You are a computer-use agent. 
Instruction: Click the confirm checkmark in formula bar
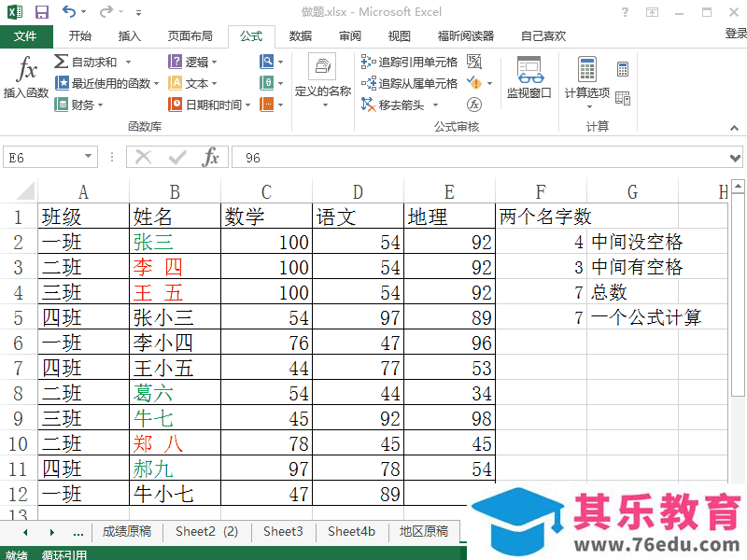[177, 157]
